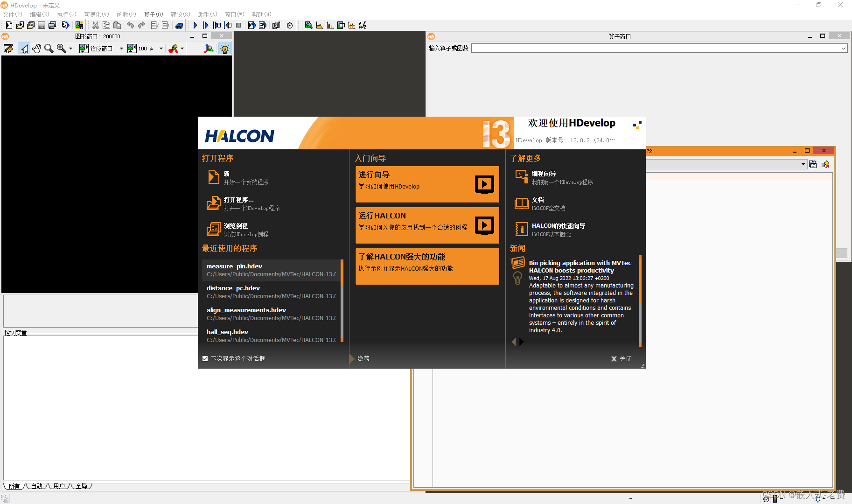The image size is (852, 504).
Task: Expand the operator input combo box
Action: (843, 48)
